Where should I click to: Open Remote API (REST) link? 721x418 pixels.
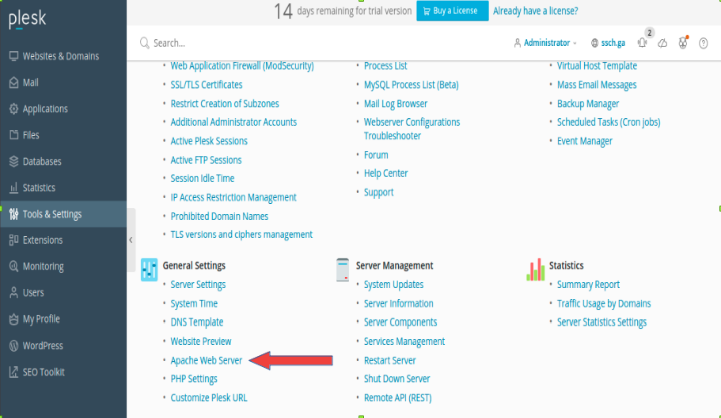coord(398,398)
